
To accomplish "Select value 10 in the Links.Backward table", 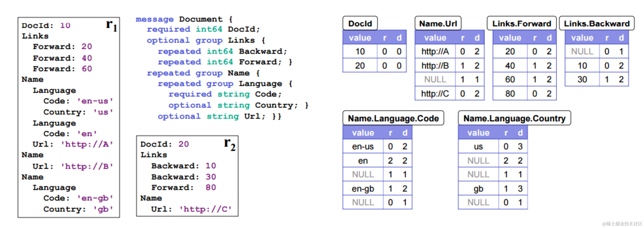I will (x=582, y=66).
